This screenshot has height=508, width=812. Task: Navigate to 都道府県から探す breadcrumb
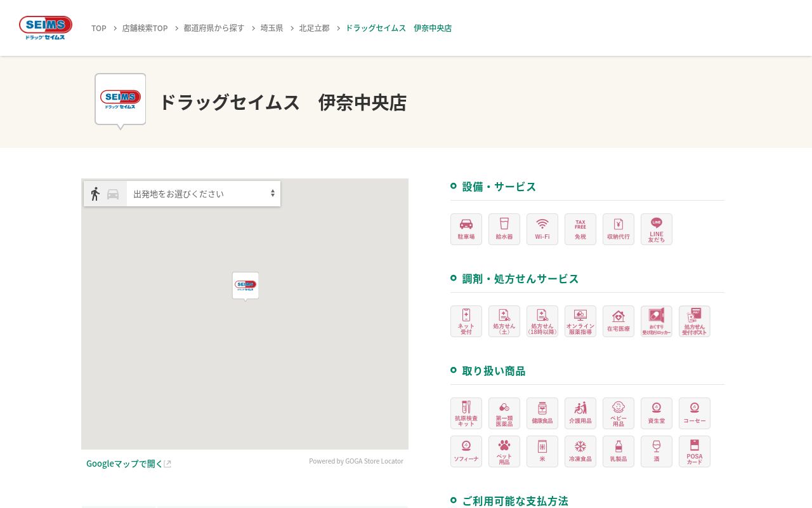tap(214, 28)
